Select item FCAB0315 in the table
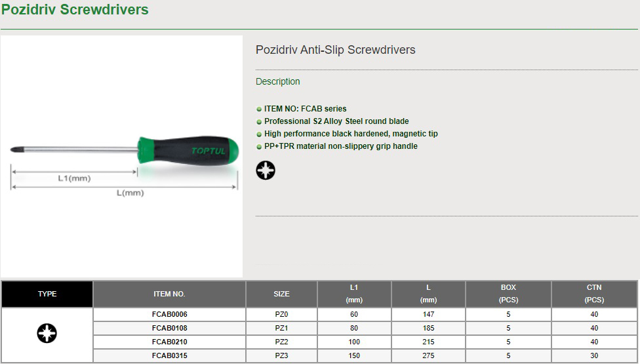This screenshot has width=640, height=364. pyautogui.click(x=169, y=355)
